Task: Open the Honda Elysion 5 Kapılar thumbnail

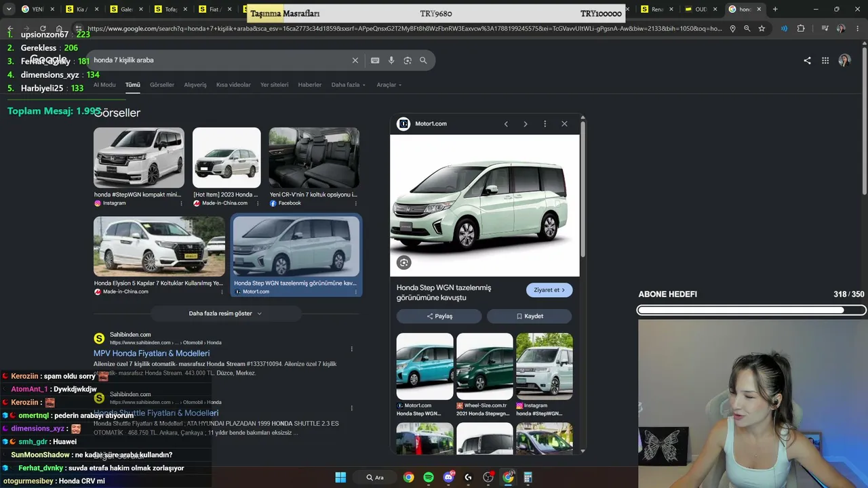Action: click(159, 247)
